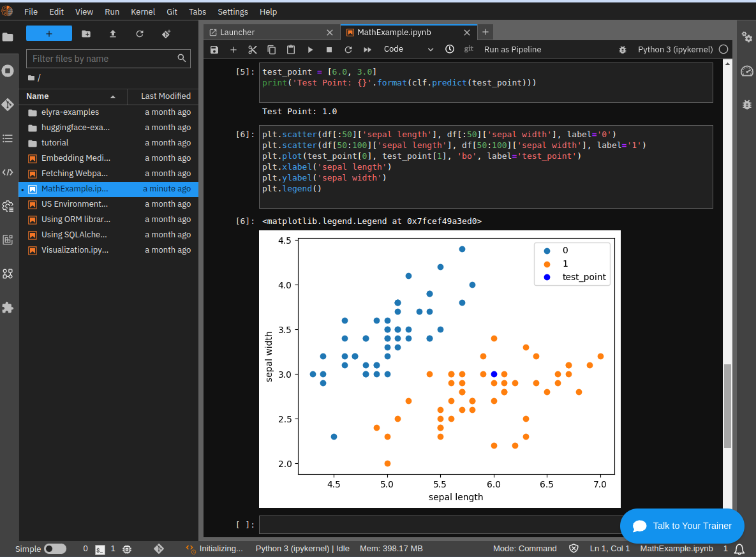Click notebook trust shield icon in status bar
Screen dimensions: 756x557
574,548
